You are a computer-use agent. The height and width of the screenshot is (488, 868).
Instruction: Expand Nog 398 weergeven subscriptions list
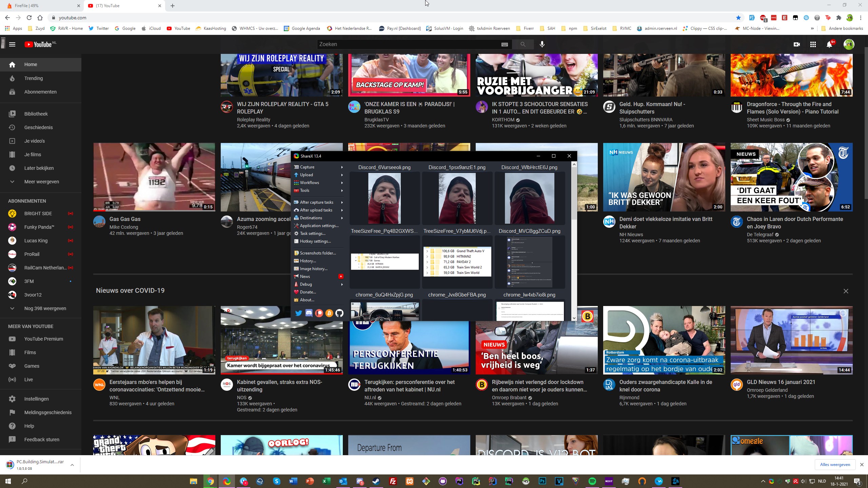[x=45, y=308]
